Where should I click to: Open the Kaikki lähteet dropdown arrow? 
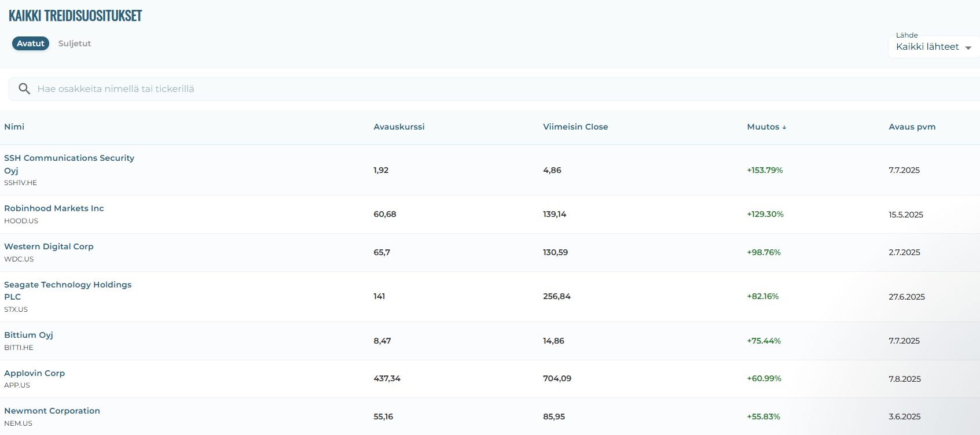pyautogui.click(x=968, y=47)
